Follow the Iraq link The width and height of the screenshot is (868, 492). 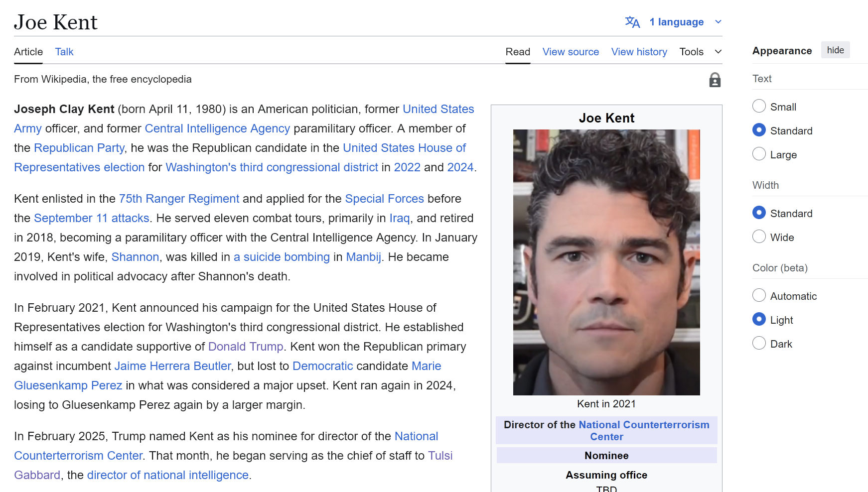(x=400, y=218)
